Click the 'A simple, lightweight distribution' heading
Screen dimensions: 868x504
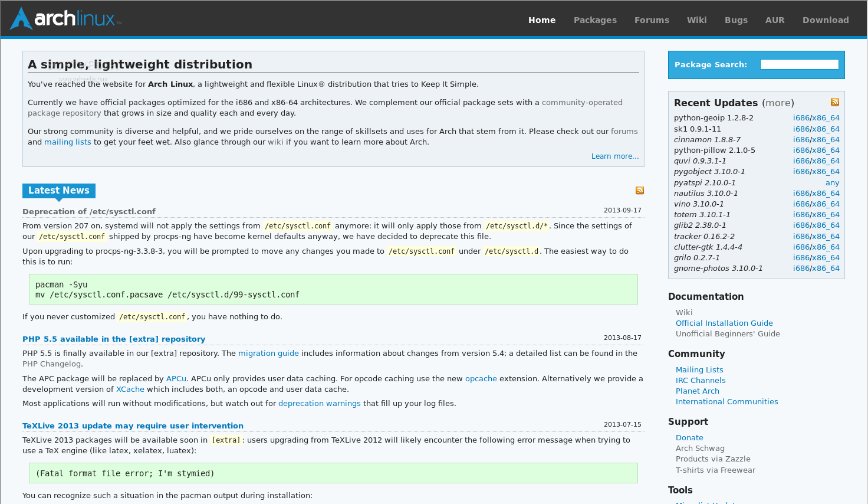[x=140, y=64]
